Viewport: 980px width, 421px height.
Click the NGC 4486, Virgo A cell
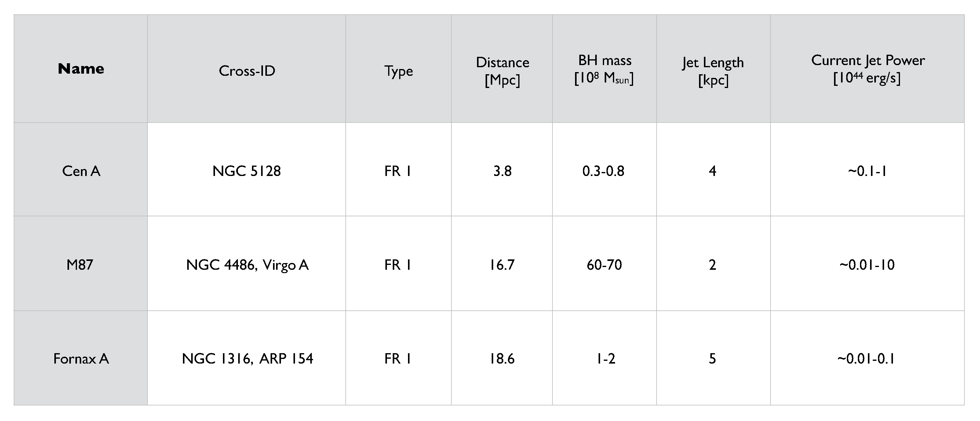(247, 265)
